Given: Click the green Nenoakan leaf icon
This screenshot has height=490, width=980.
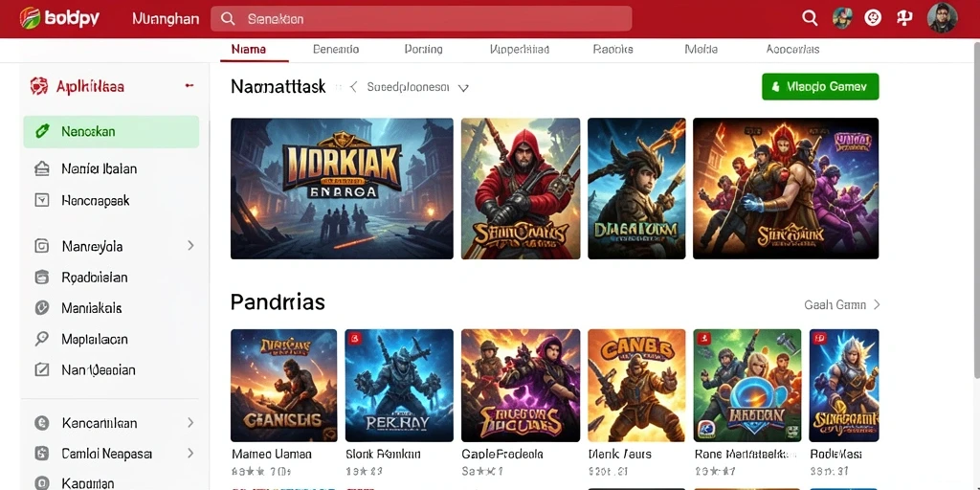Looking at the screenshot, I should [42, 131].
